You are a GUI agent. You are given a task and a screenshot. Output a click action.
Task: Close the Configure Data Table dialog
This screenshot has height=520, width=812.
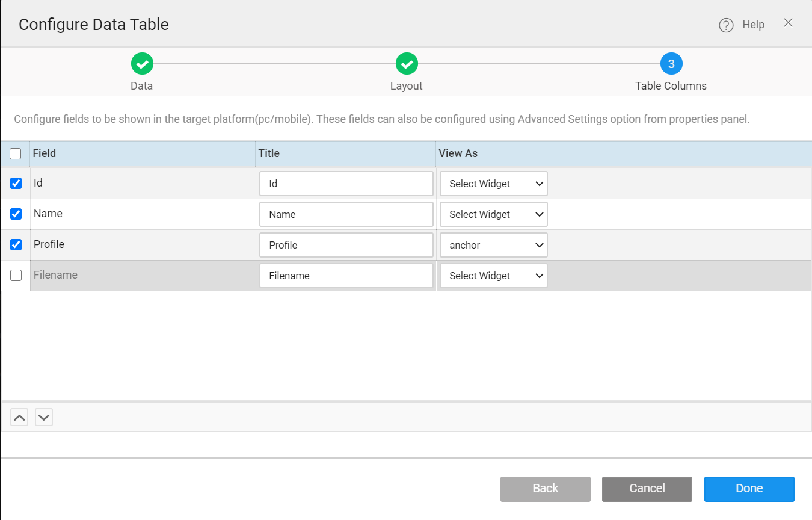tap(788, 23)
